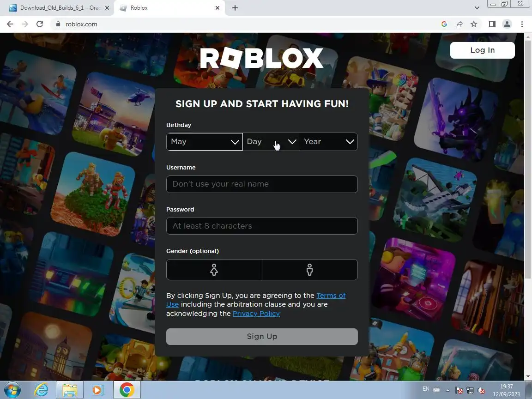Click the padlock site info icon
The height and width of the screenshot is (399, 532).
[58, 24]
